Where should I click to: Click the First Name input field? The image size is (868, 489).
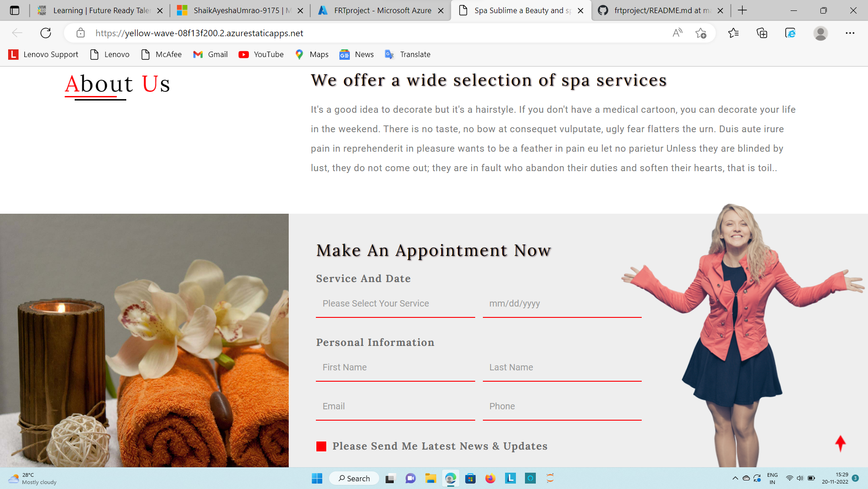coord(396,368)
